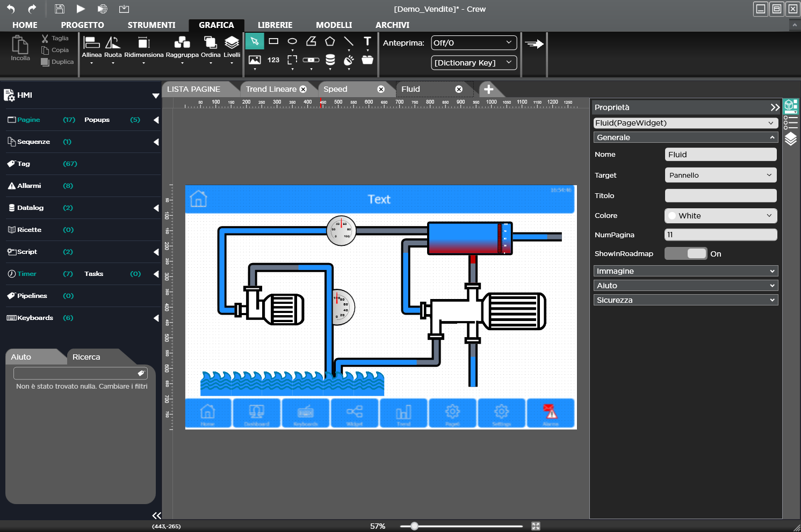The width and height of the screenshot is (801, 532).
Task: Select the ellipse drawing tool
Action: [292, 41]
